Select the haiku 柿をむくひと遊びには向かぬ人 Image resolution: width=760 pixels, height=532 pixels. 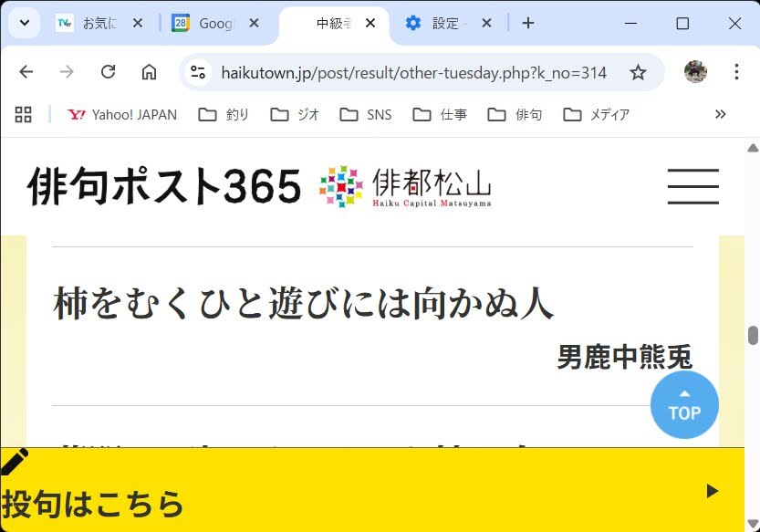tap(304, 303)
